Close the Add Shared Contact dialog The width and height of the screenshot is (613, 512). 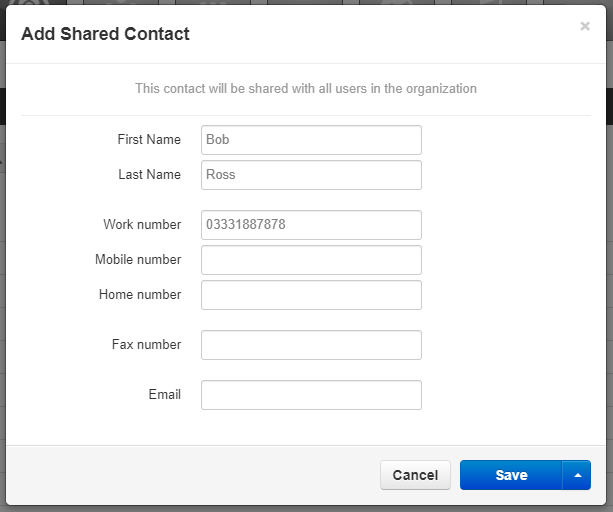585,26
